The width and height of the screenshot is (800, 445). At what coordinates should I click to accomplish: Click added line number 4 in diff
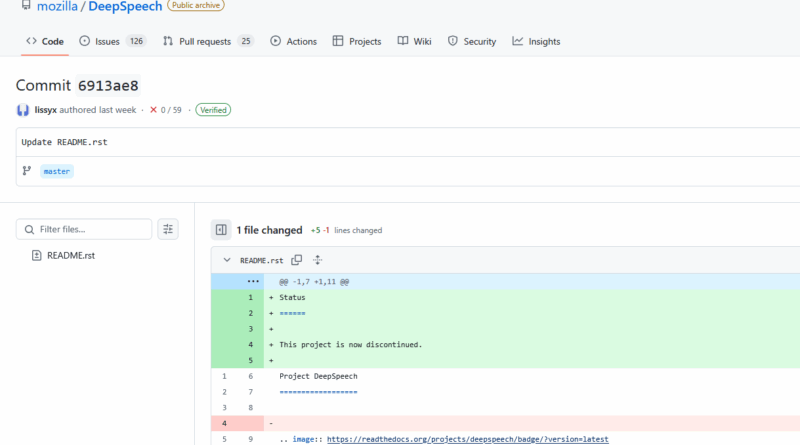click(251, 344)
